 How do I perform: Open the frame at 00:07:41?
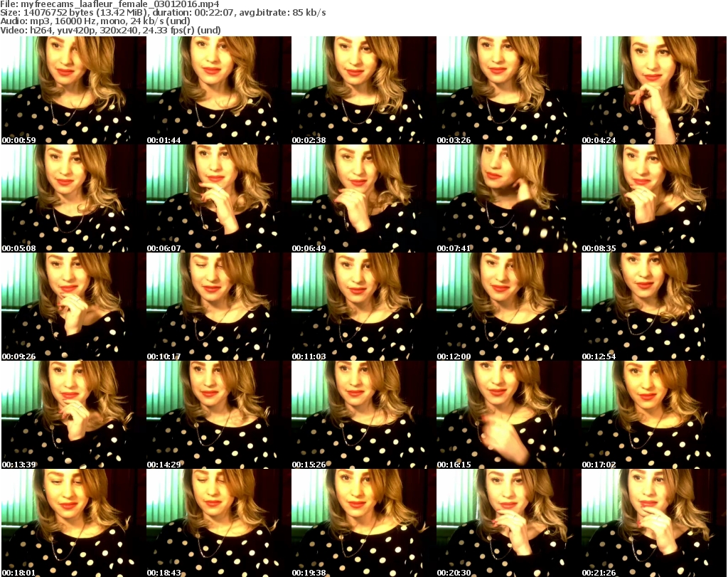click(509, 198)
